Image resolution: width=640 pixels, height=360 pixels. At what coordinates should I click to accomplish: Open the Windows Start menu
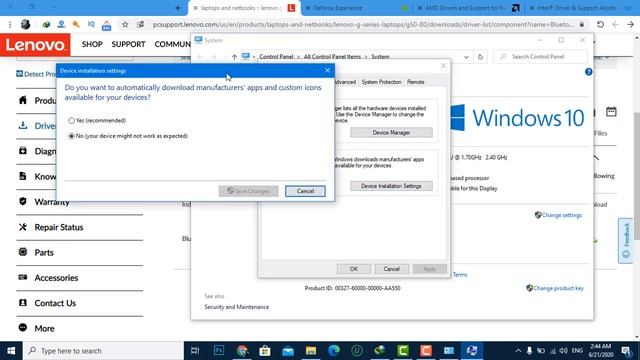[x=11, y=351]
